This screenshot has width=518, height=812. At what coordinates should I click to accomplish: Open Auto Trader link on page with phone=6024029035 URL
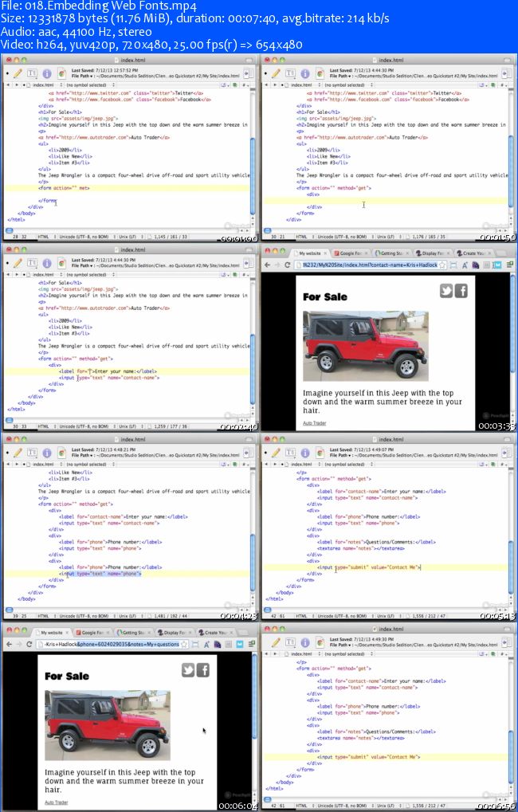[x=56, y=802]
